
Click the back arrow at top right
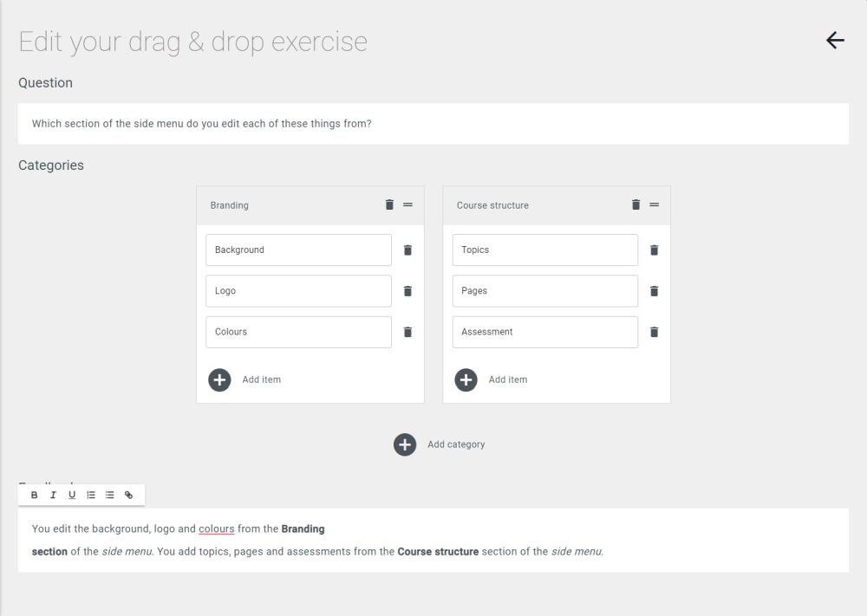click(835, 41)
